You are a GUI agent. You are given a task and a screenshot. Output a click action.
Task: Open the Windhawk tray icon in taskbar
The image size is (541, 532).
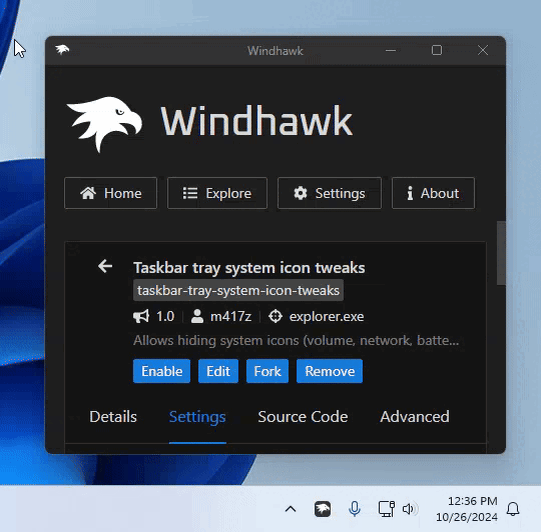[x=322, y=509]
